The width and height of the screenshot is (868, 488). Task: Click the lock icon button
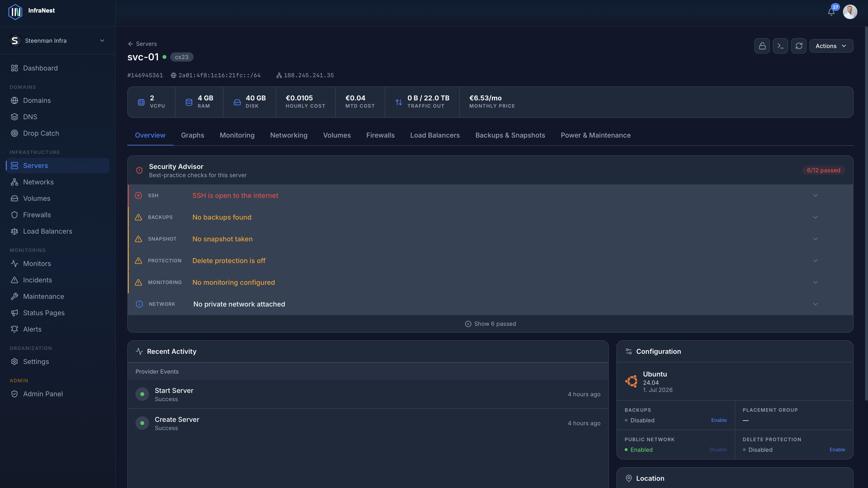[x=762, y=46]
